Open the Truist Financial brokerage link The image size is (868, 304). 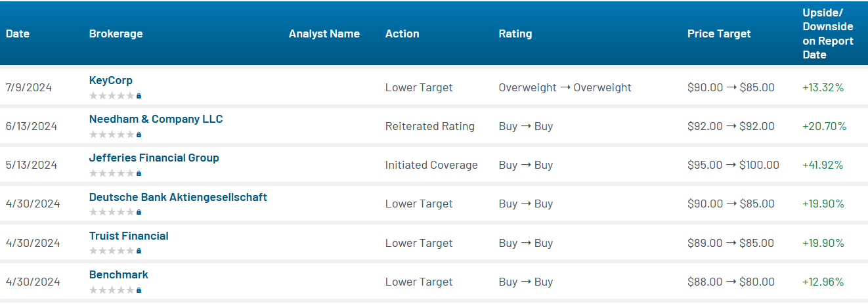129,236
